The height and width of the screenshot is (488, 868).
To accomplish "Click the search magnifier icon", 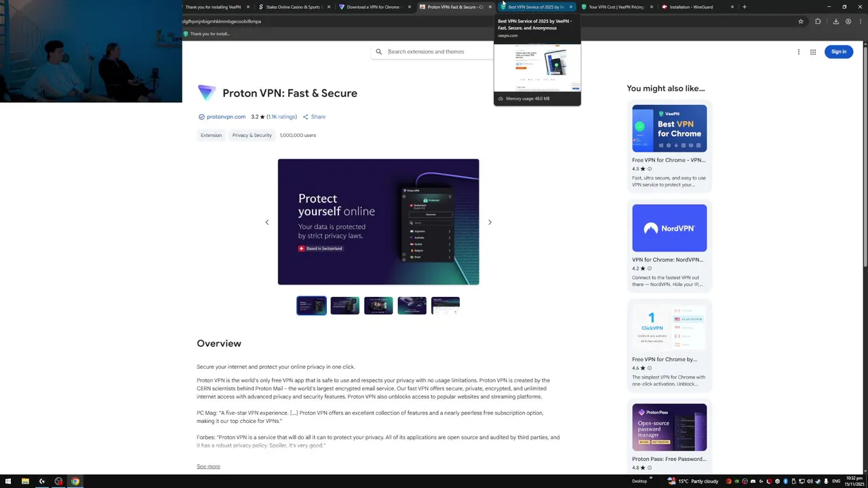I will [379, 52].
